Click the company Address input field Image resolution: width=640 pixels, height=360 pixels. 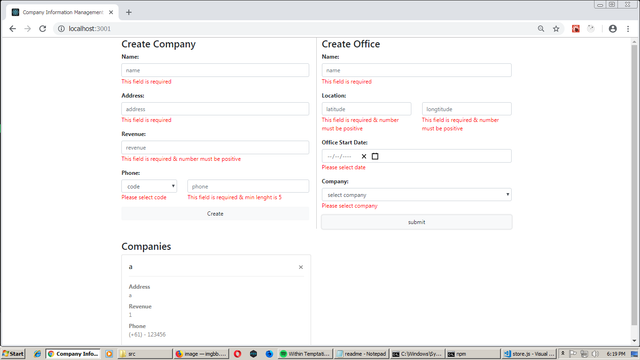(x=215, y=109)
